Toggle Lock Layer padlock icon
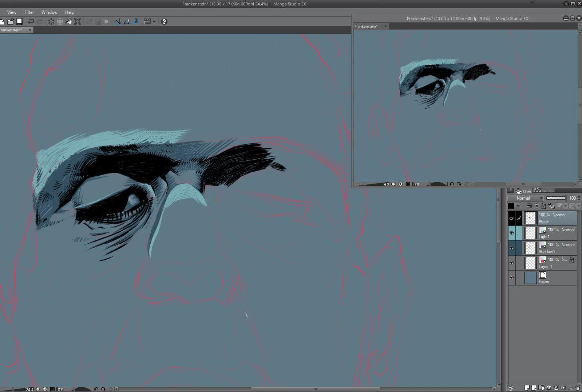Screen dimensions: 582x392 (544, 206)
